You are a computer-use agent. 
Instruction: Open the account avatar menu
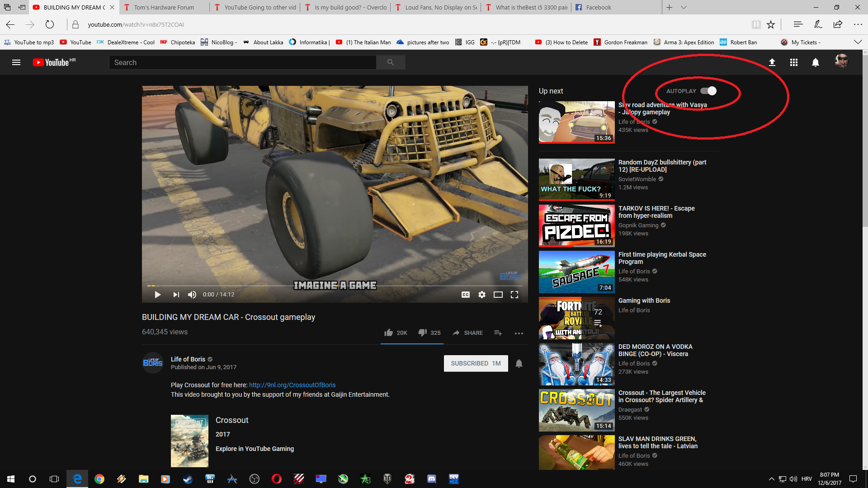click(x=841, y=61)
